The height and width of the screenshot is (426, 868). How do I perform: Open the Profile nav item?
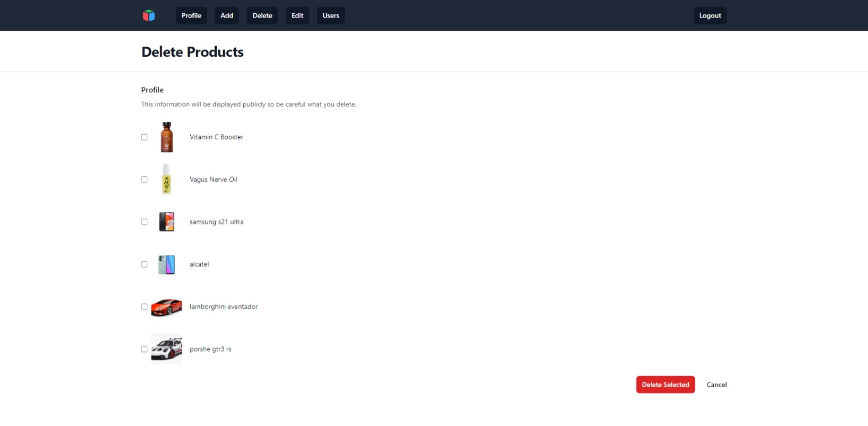(191, 15)
